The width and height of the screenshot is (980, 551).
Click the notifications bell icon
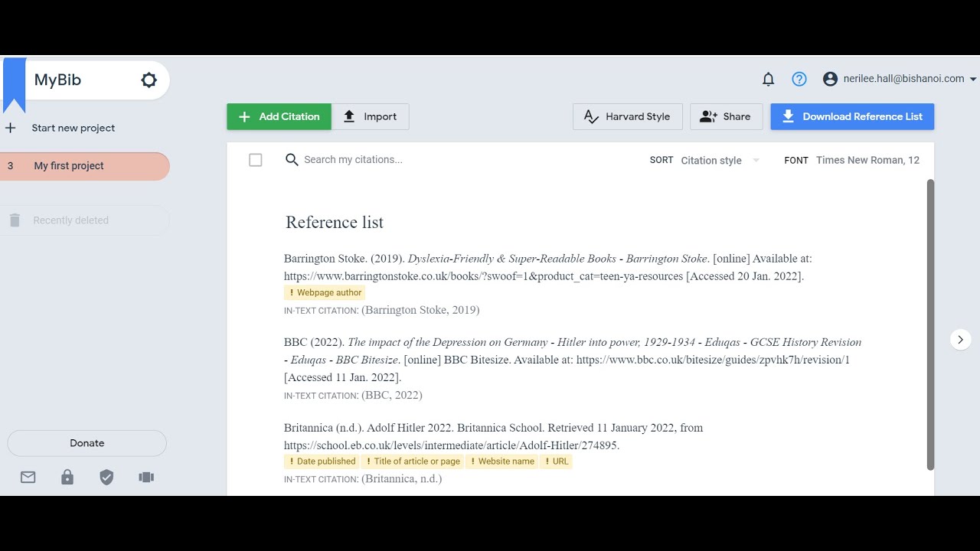[768, 79]
